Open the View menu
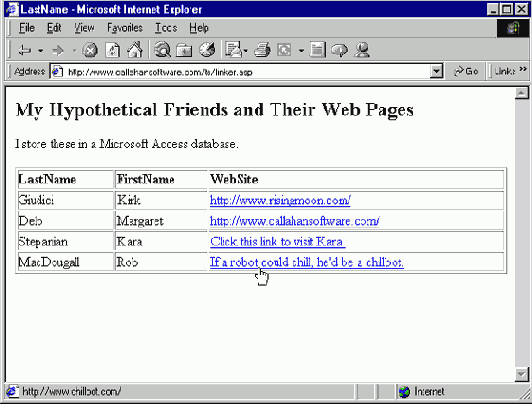This screenshot has height=404, width=532. tap(84, 28)
